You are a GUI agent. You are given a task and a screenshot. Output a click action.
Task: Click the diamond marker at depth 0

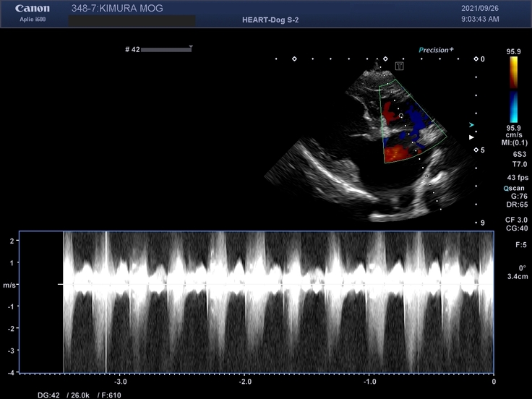tap(476, 59)
